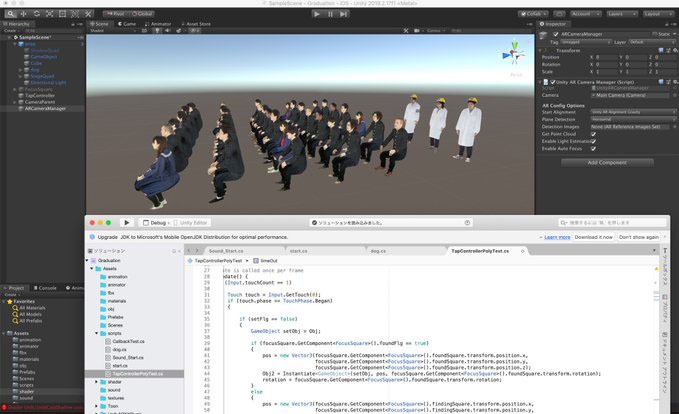The height and width of the screenshot is (414, 679).
Task: Switch to the Animator tab
Action: (x=160, y=24)
